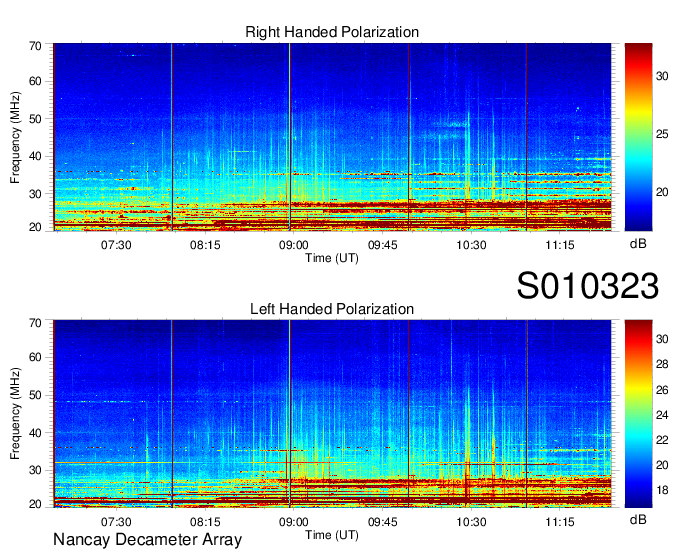
Task: Click the 09:00 time tick under Left Handed plot
Action: (294, 522)
